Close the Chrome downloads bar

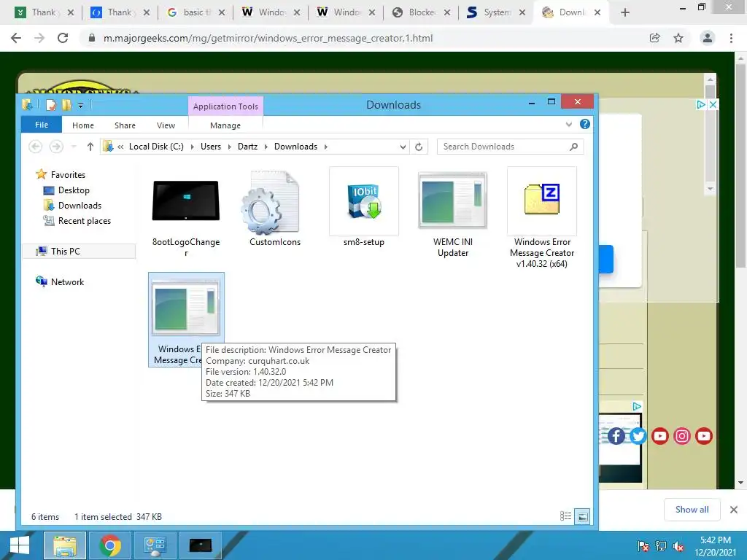(x=734, y=510)
